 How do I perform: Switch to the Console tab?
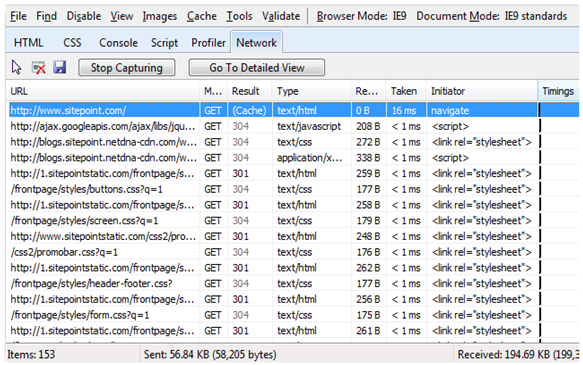tap(118, 43)
